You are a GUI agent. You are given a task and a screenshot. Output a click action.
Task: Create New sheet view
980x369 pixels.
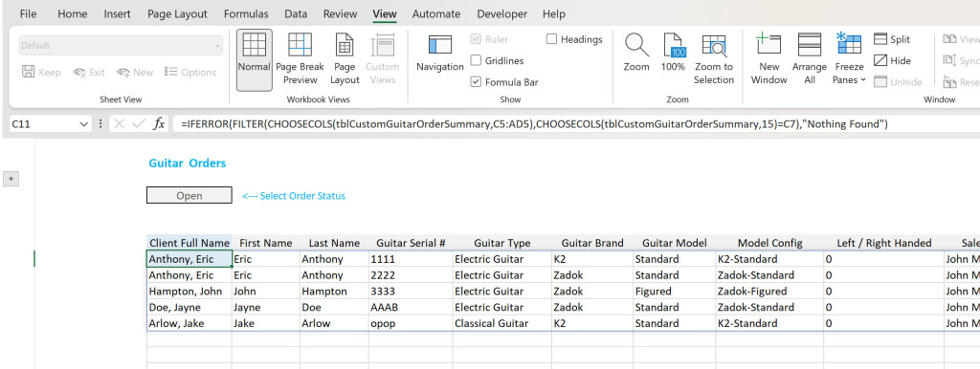tap(134, 73)
